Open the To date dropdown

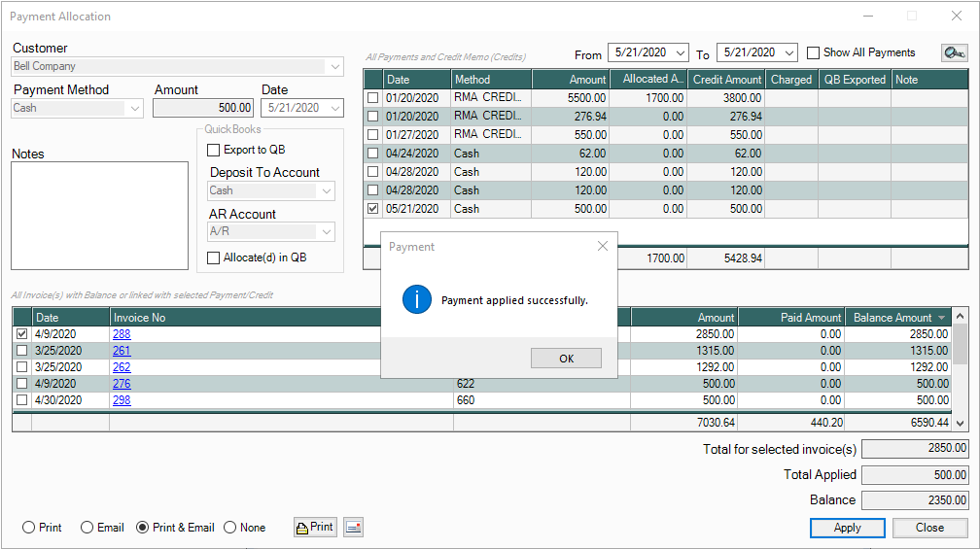787,53
